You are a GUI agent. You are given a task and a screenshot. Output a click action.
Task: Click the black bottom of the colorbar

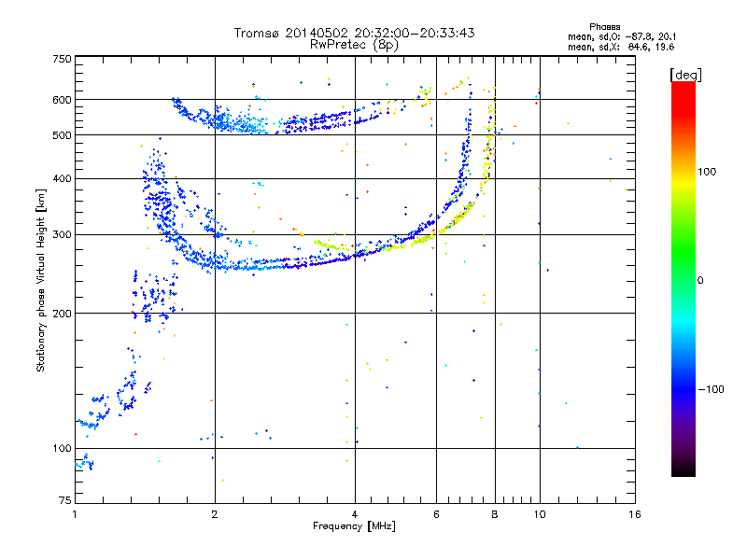pos(684,469)
